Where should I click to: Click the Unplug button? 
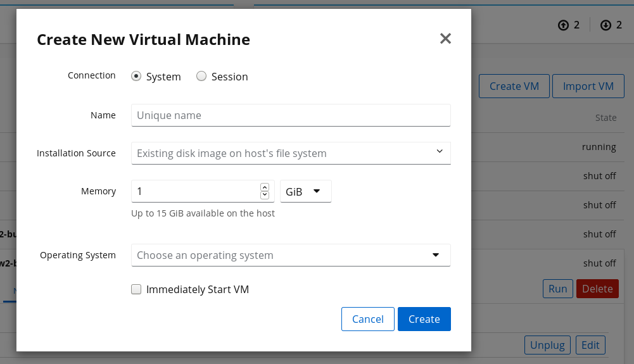tap(547, 345)
